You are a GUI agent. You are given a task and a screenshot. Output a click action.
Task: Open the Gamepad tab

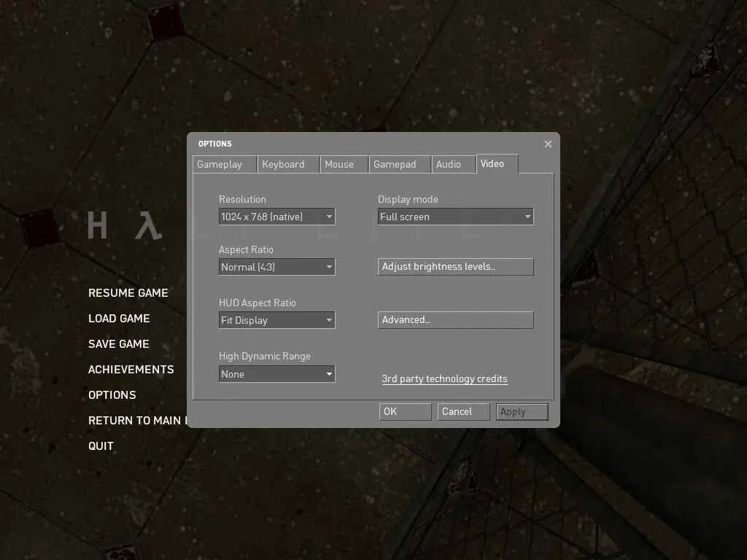pyautogui.click(x=400, y=164)
